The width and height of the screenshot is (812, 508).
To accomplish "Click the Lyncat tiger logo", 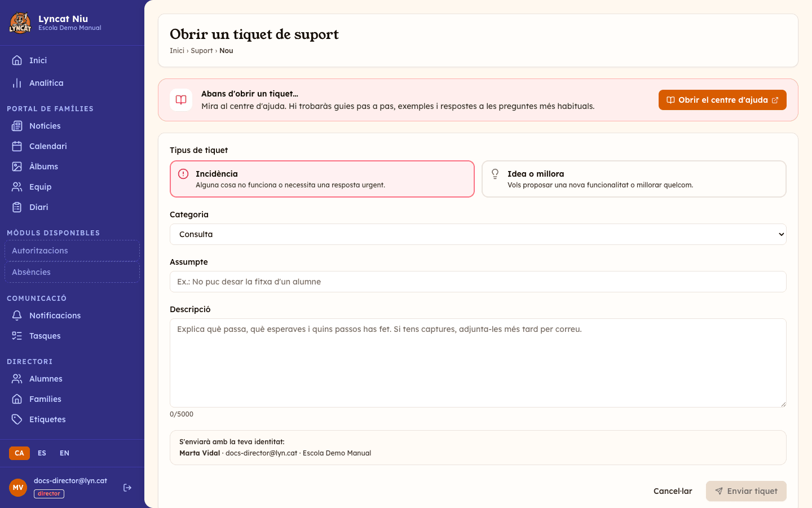I will tap(20, 23).
